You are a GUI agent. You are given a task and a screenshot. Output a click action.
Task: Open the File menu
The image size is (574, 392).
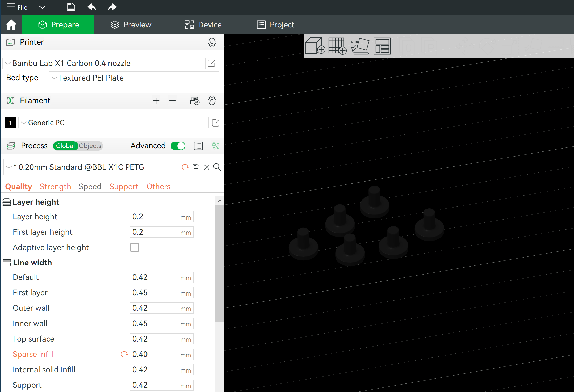[17, 7]
